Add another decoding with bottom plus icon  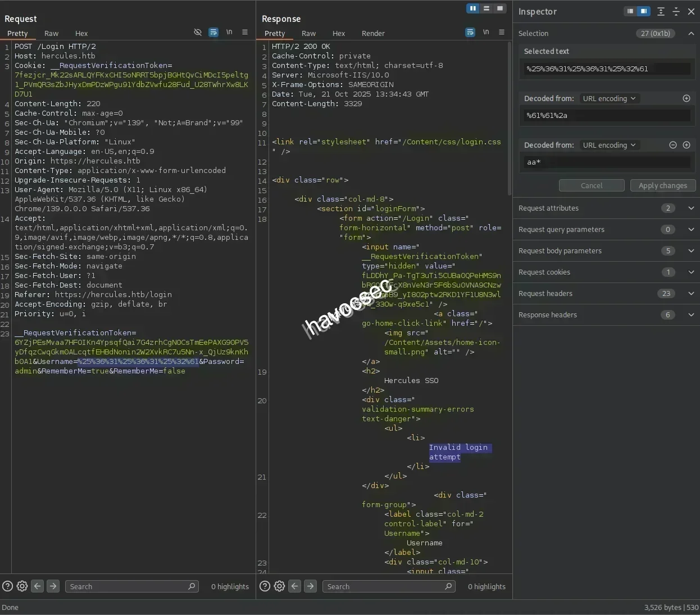tap(686, 145)
